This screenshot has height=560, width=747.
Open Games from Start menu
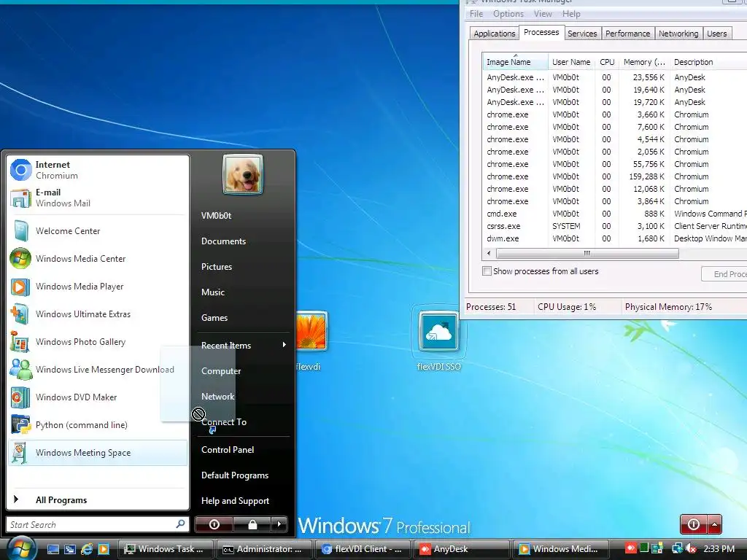click(242, 318)
